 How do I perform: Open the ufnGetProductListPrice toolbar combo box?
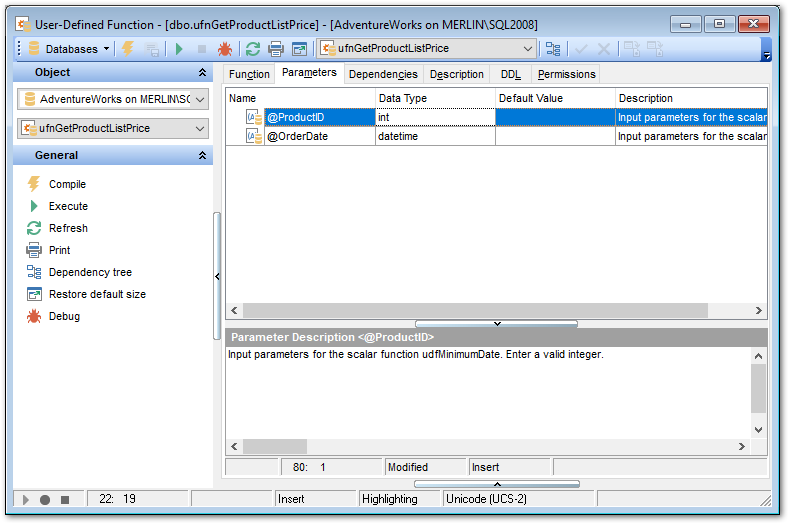pyautogui.click(x=427, y=48)
